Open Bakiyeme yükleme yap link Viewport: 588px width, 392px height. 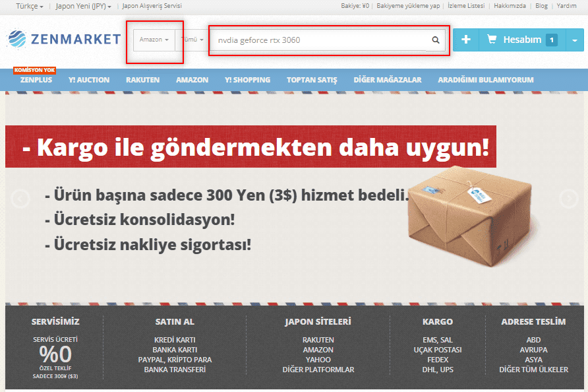408,6
